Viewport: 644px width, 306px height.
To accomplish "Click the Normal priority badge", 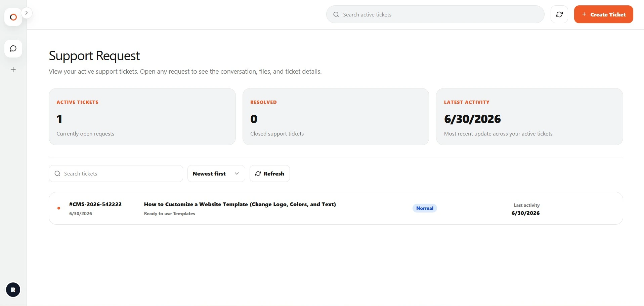I will (x=425, y=208).
